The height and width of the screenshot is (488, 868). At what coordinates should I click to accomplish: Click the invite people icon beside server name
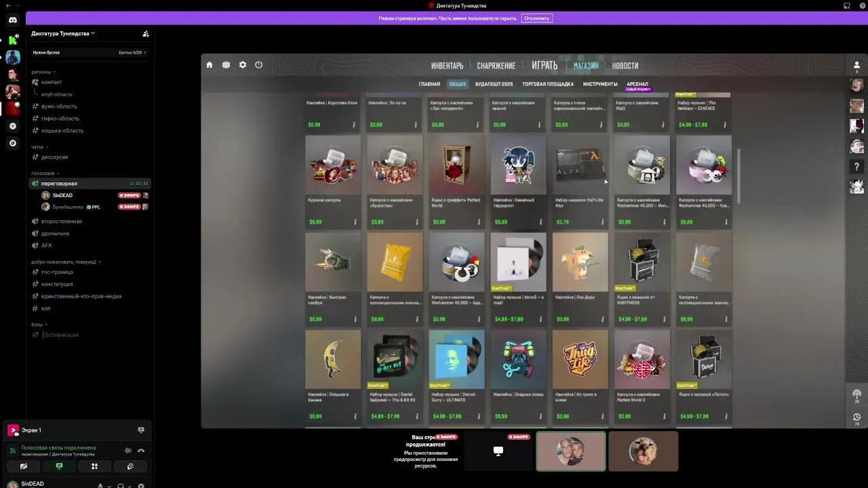pos(146,33)
